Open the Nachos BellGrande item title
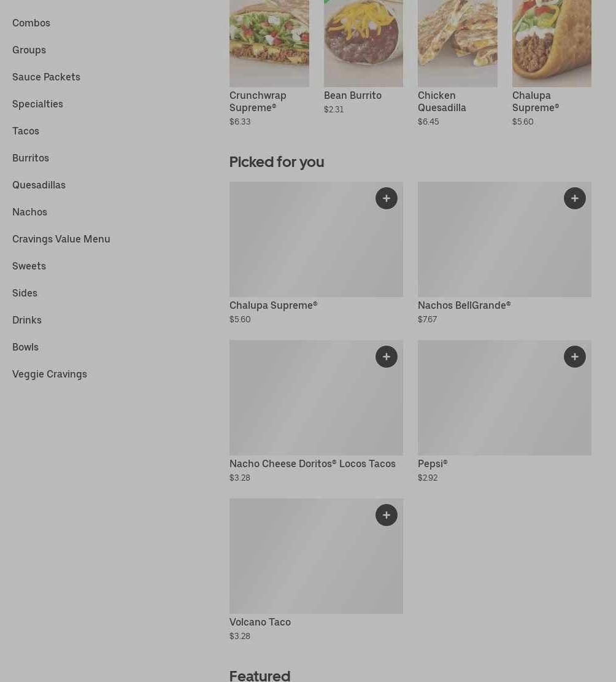The height and width of the screenshot is (682, 616). click(x=464, y=305)
